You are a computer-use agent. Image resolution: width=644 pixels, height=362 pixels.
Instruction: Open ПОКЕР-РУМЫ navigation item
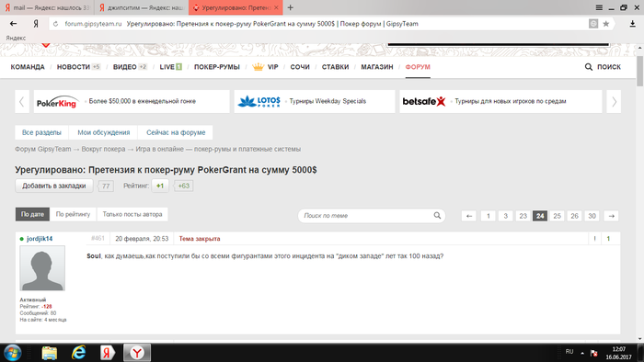(x=217, y=67)
